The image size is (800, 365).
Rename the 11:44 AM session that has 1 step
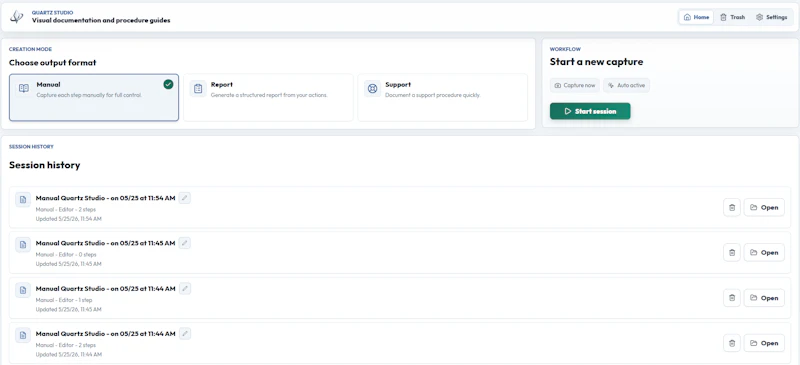tap(185, 288)
